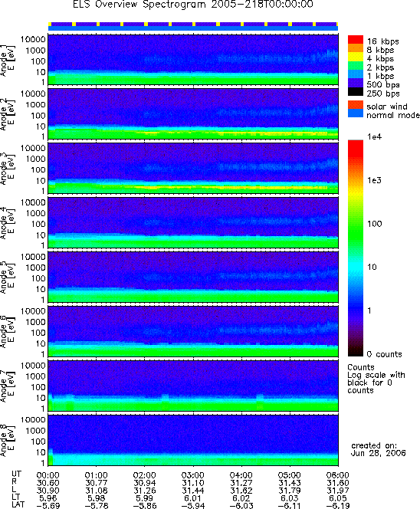
Task: Click the 04:00 UT time label
Action: [x=241, y=475]
